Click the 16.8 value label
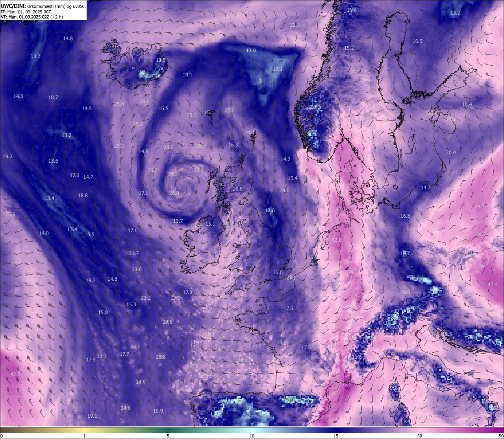The width and height of the screenshot is (504, 439). click(x=405, y=216)
